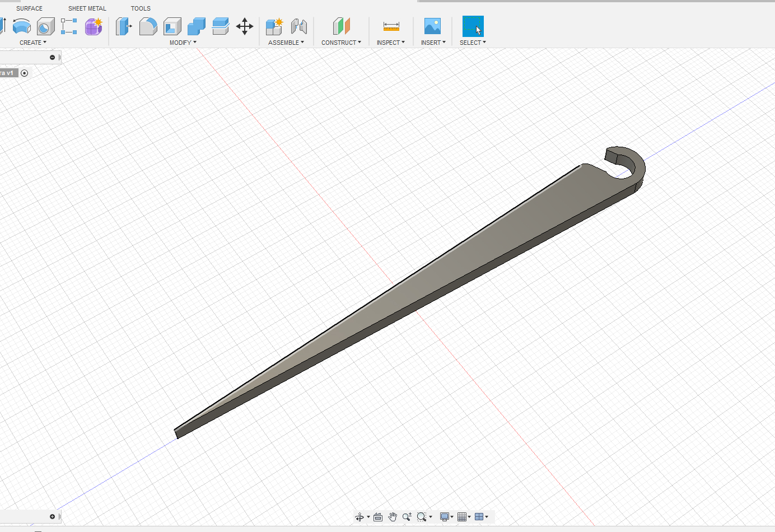The width and height of the screenshot is (775, 532).
Task: Click the Look At icon
Action: [378, 517]
